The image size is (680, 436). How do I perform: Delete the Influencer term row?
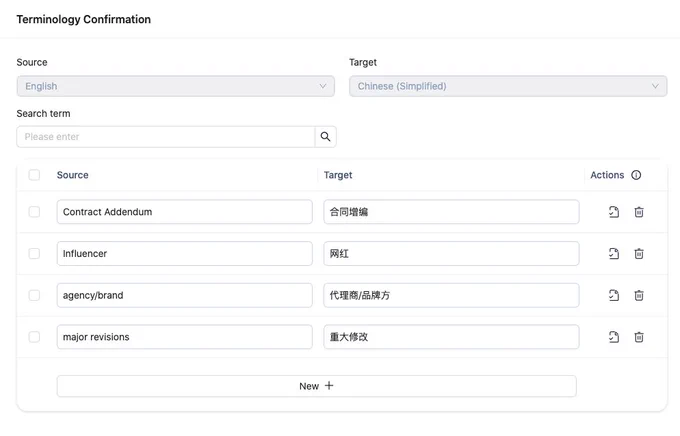pos(639,254)
